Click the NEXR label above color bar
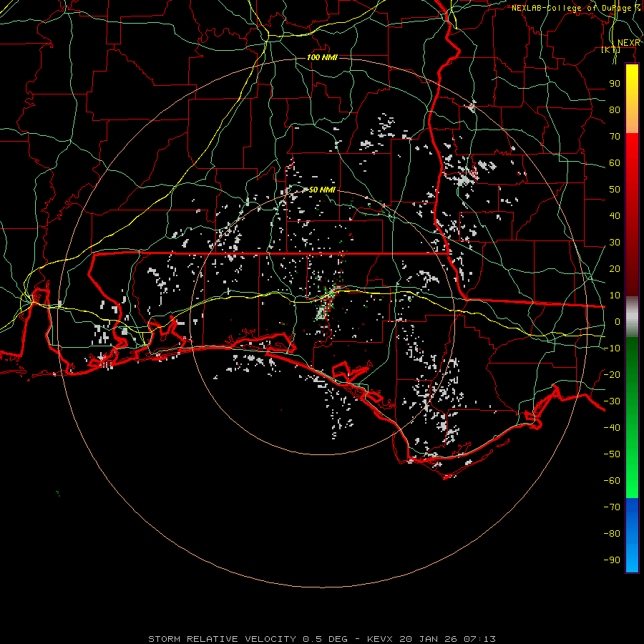The width and height of the screenshot is (644, 644). pyautogui.click(x=629, y=43)
